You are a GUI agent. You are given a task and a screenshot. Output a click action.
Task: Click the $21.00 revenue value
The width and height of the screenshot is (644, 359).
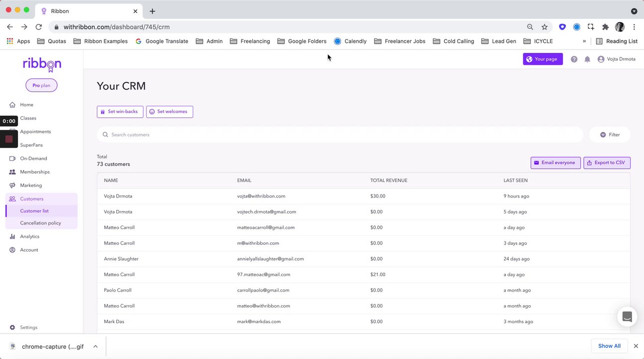pos(378,275)
